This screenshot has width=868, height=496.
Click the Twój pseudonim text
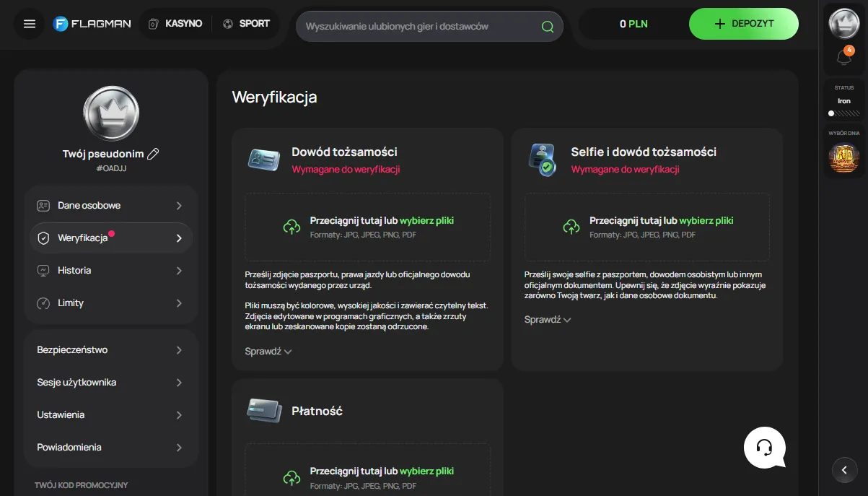[103, 154]
